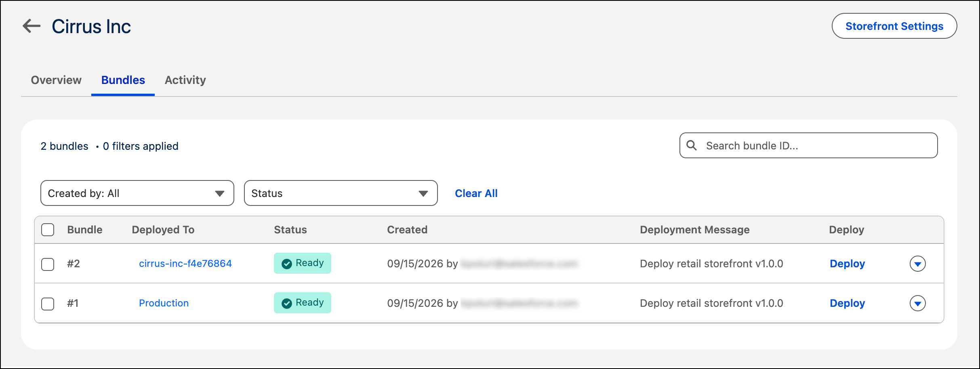
Task: Click the Bundle column header
Action: point(85,230)
